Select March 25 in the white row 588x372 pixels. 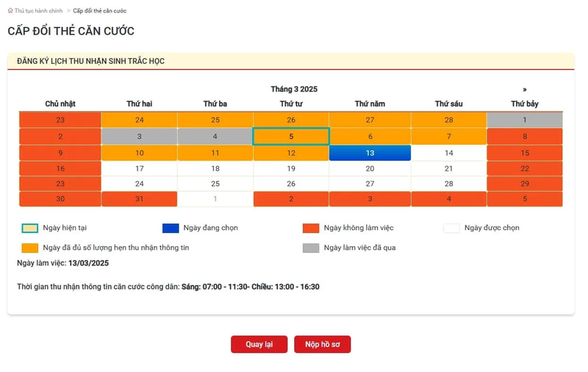point(215,184)
